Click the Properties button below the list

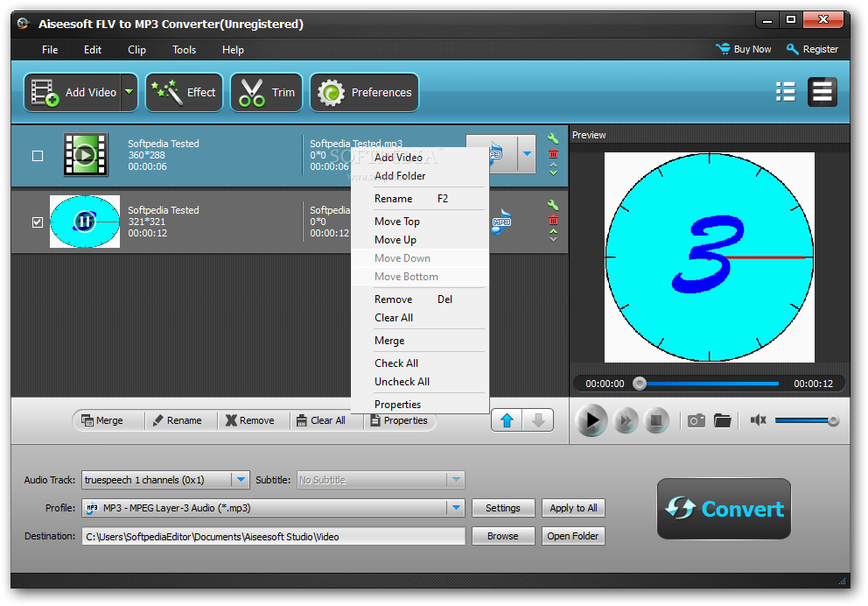click(x=399, y=420)
